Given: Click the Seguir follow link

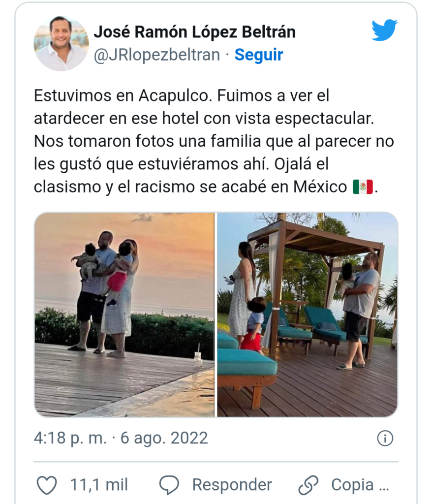Looking at the screenshot, I should point(259,55).
